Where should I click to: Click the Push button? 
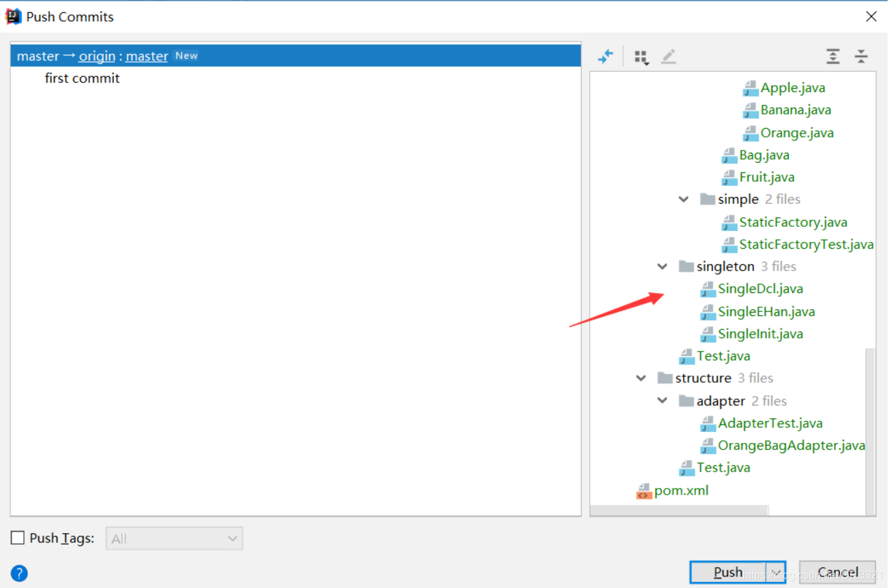coord(728,572)
